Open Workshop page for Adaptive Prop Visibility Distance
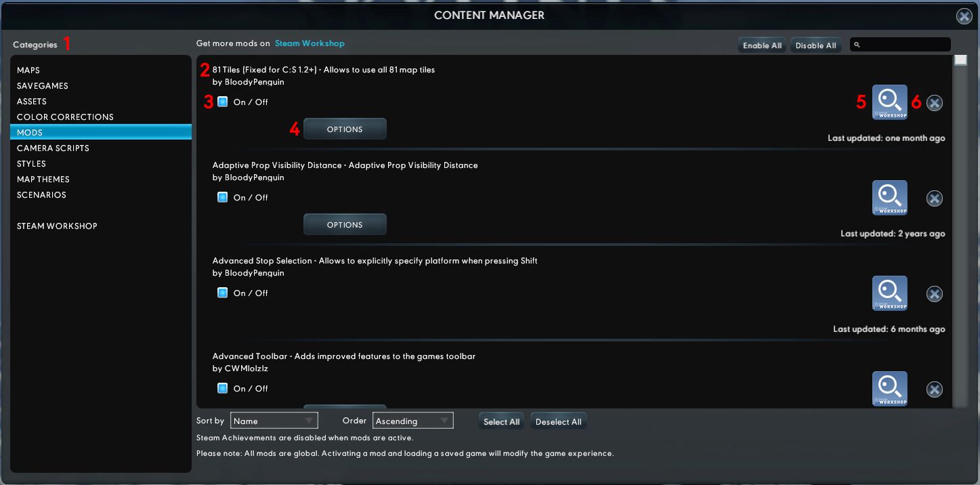Screen dimensions: 980x485 [890, 198]
